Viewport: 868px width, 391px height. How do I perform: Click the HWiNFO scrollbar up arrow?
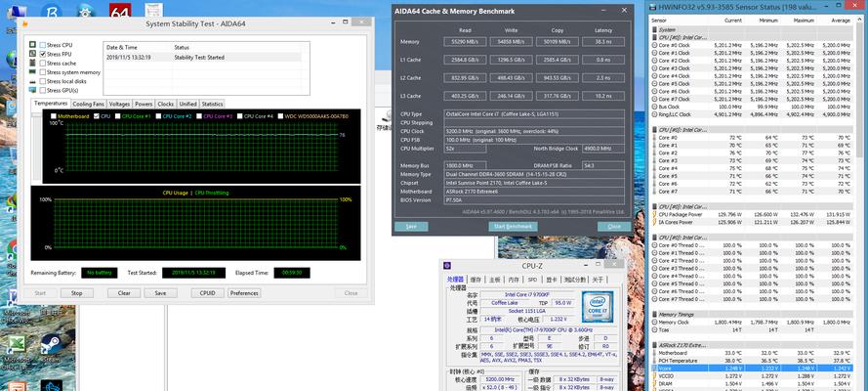coord(860,21)
